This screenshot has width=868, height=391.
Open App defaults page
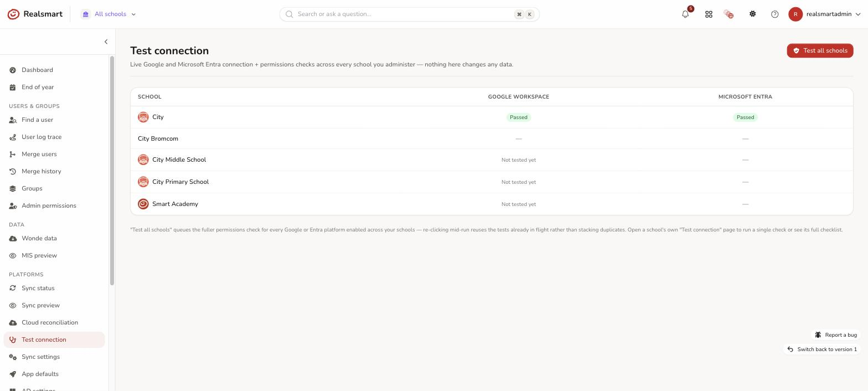(54, 374)
